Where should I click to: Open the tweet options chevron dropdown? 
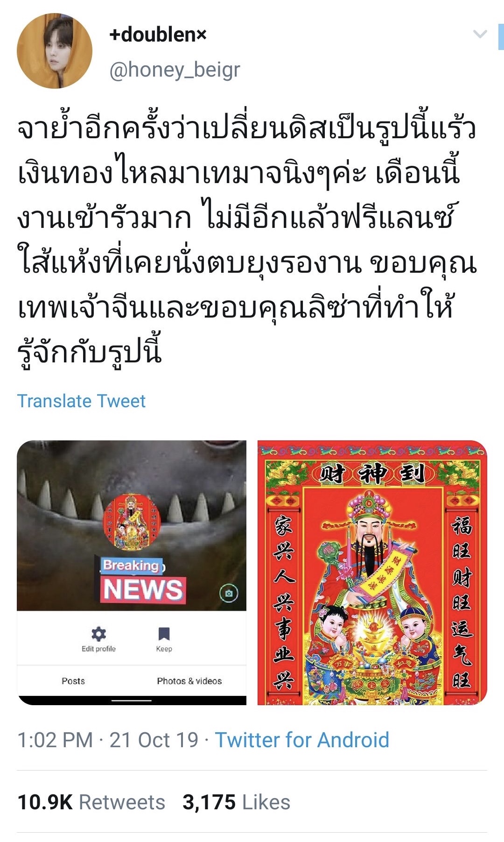(x=480, y=34)
